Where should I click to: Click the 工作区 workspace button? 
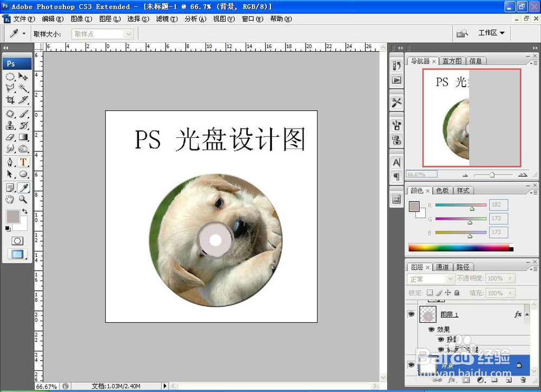click(x=490, y=32)
